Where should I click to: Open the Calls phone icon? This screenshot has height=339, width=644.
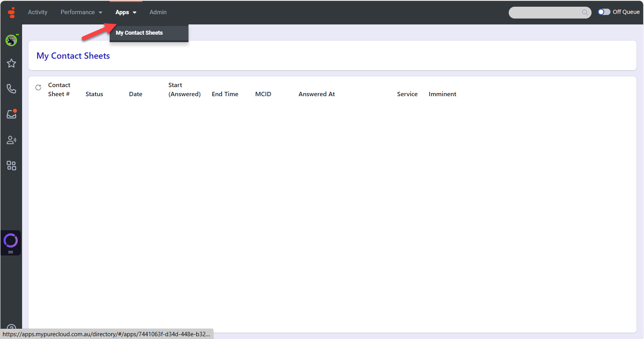(x=11, y=89)
